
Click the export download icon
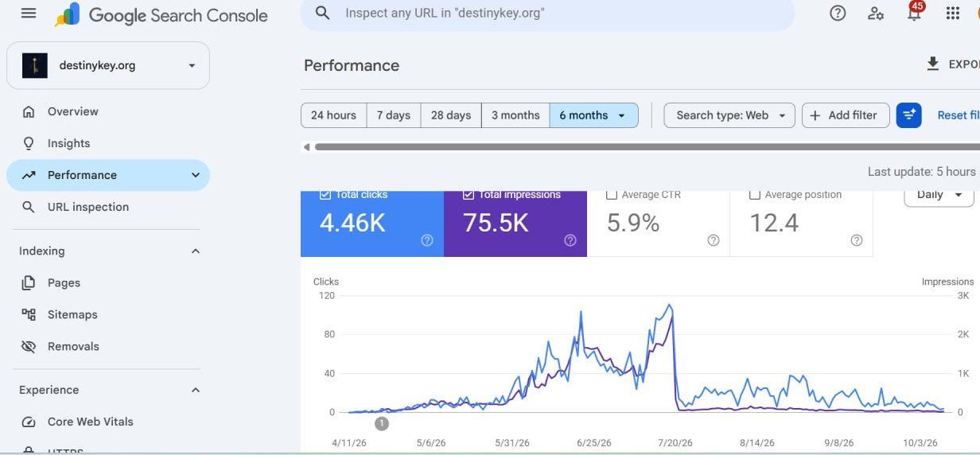point(933,64)
